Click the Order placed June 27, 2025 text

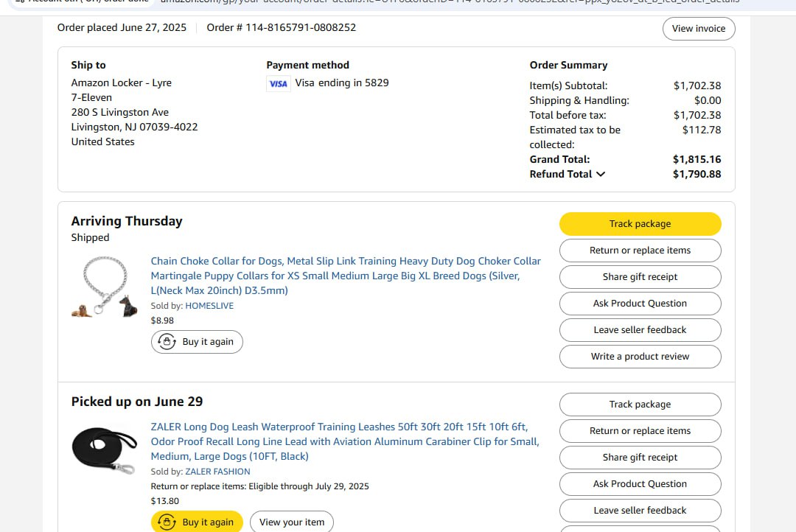tap(122, 27)
